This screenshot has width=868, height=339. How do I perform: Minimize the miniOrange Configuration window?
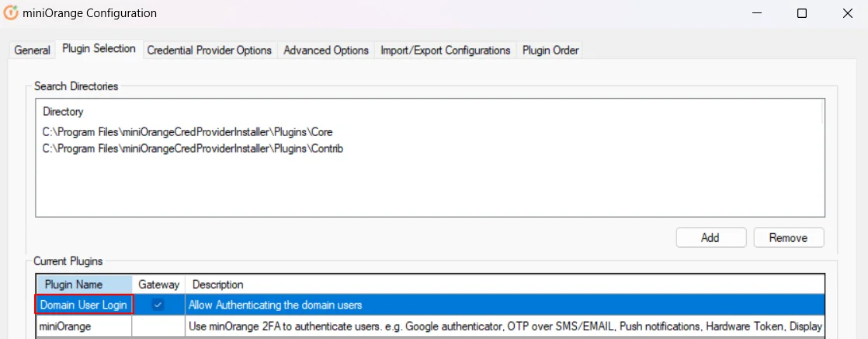(x=756, y=13)
